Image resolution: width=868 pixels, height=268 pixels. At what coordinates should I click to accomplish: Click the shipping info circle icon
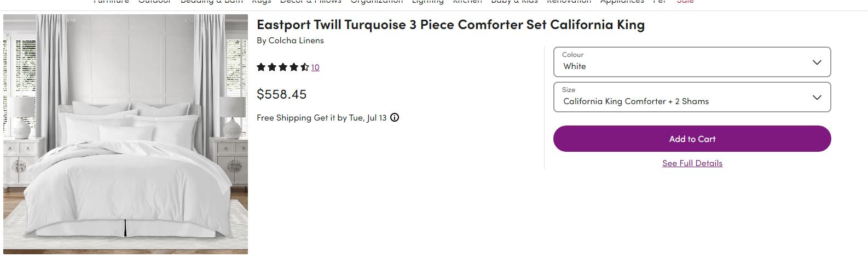pos(395,117)
